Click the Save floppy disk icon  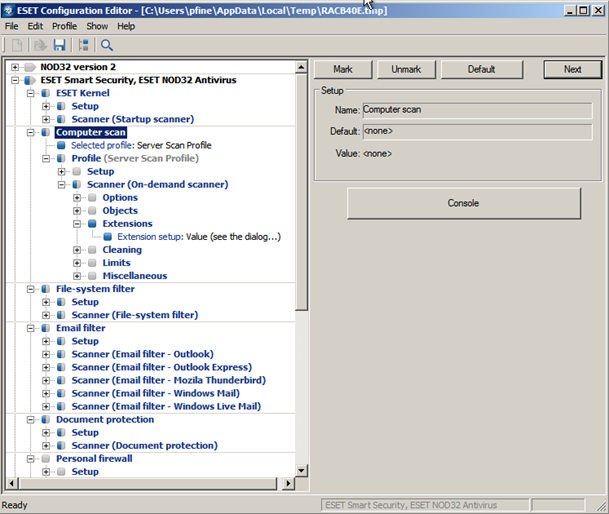pyautogui.click(x=59, y=45)
